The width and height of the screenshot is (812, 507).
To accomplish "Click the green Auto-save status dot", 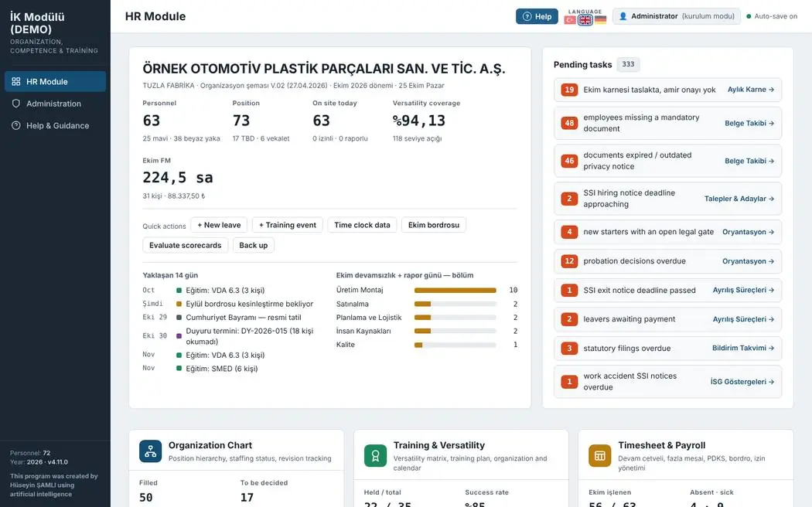I will (x=749, y=16).
